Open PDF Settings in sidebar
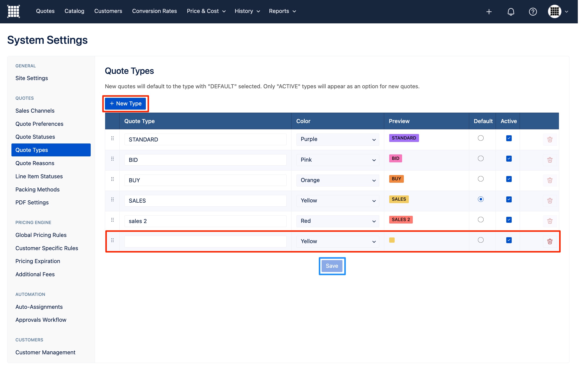 point(32,202)
